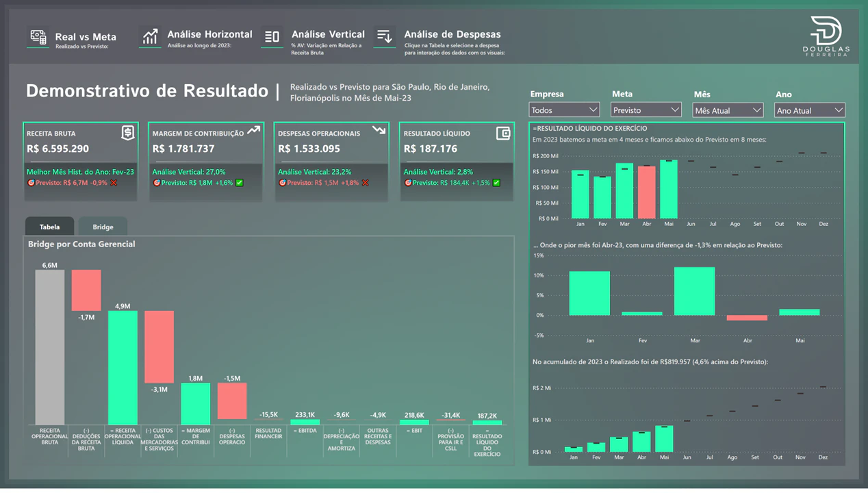This screenshot has height=493, width=868.
Task: Click the red -1,5M Despesas Operacio bar
Action: point(232,401)
